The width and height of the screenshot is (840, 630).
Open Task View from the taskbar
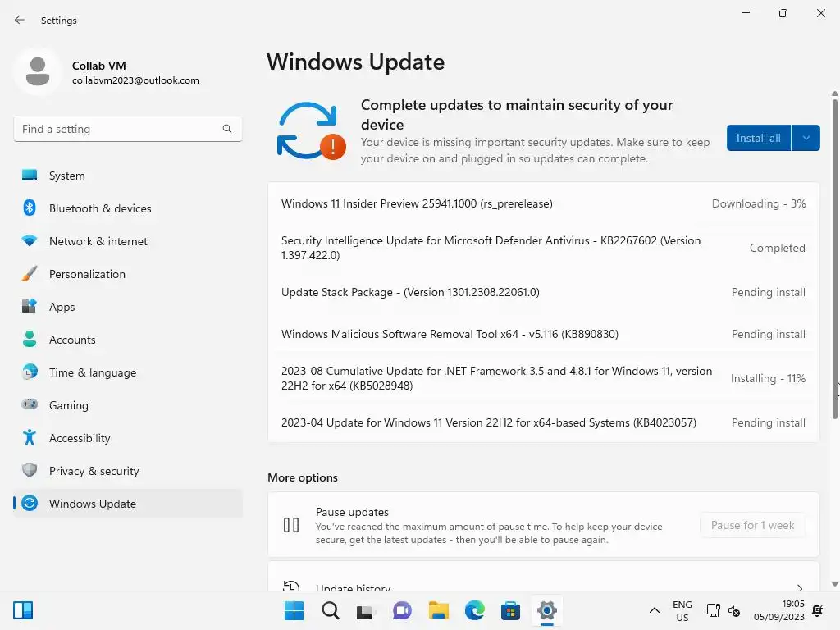[x=367, y=610]
